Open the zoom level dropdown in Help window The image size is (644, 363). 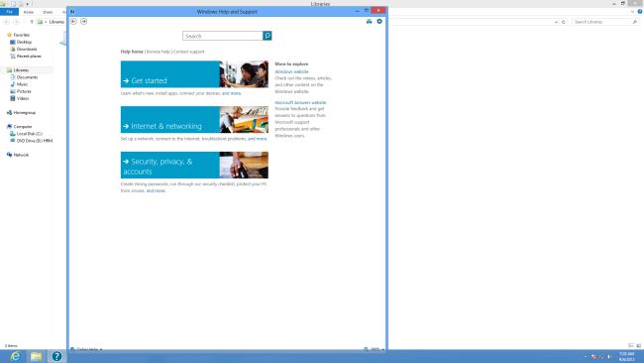(x=375, y=349)
